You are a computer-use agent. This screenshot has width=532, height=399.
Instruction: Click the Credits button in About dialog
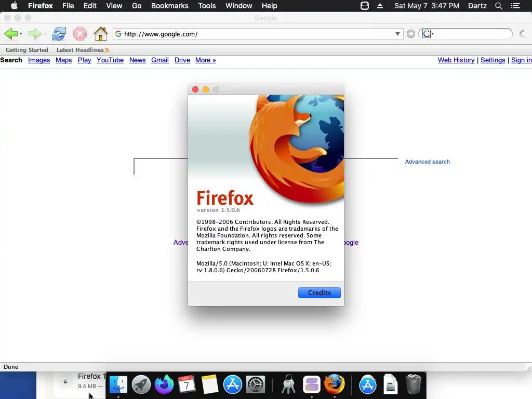pos(320,293)
